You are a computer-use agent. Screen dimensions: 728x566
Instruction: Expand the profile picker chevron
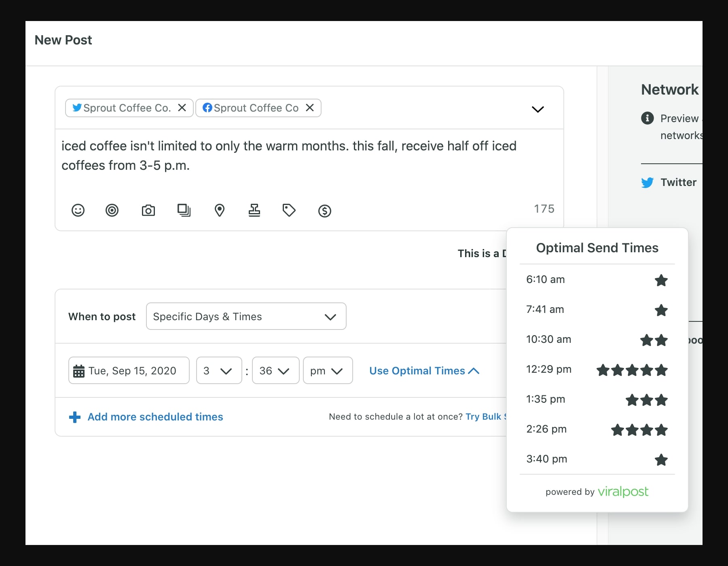[538, 109]
